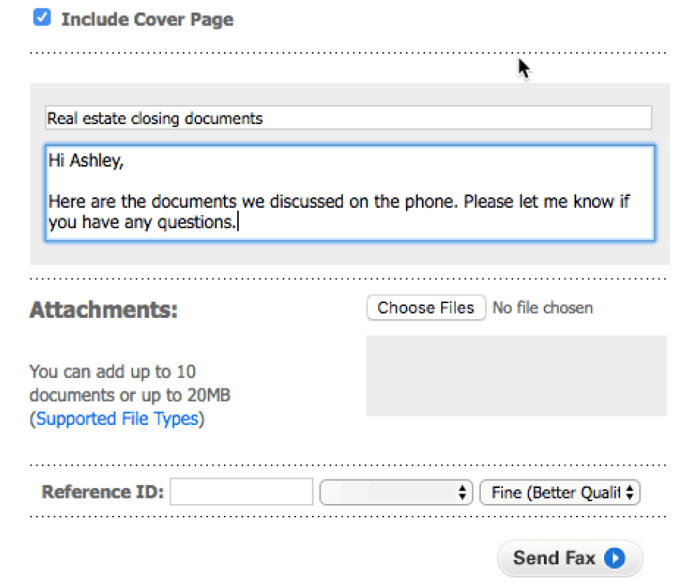
Task: Click the attachments gray file list box
Action: click(517, 375)
